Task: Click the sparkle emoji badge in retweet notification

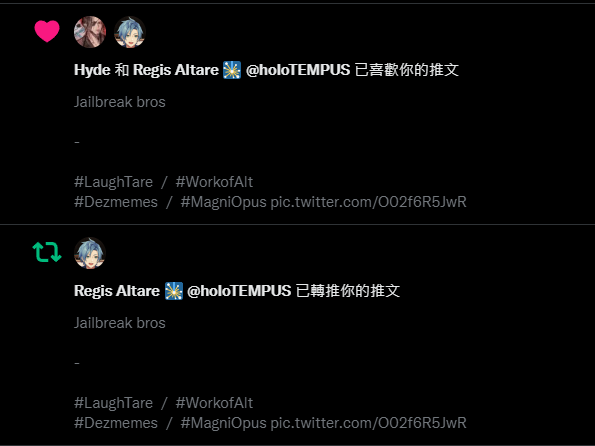Action: pos(174,291)
